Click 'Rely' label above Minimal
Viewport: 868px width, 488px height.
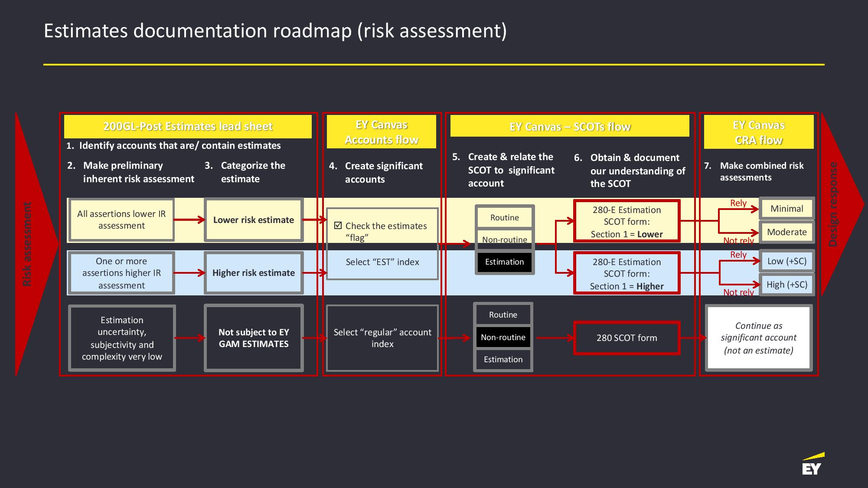[738, 203]
